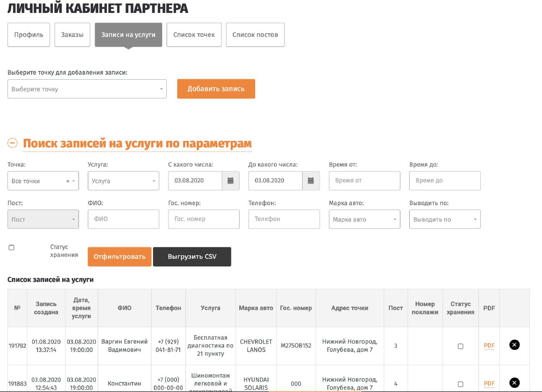Open calendar for end date 'До какого числа'
The height and width of the screenshot is (392, 542).
click(x=311, y=181)
